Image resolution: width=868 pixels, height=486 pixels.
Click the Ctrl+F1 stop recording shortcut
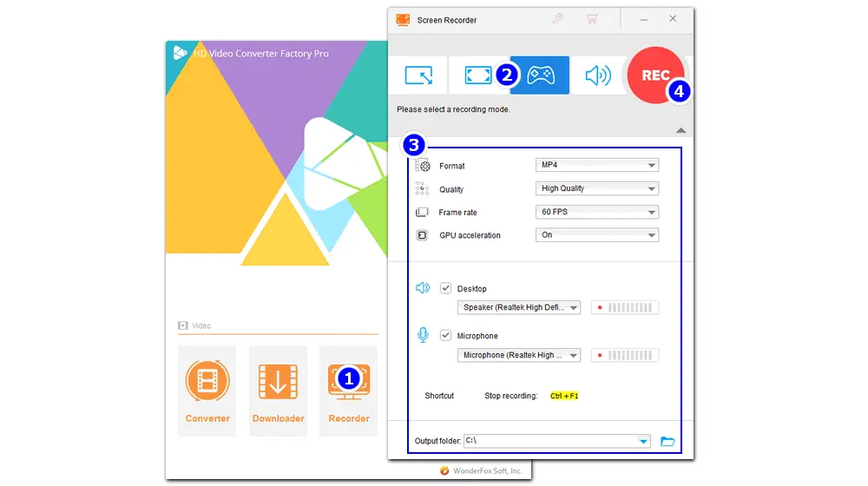tap(564, 396)
